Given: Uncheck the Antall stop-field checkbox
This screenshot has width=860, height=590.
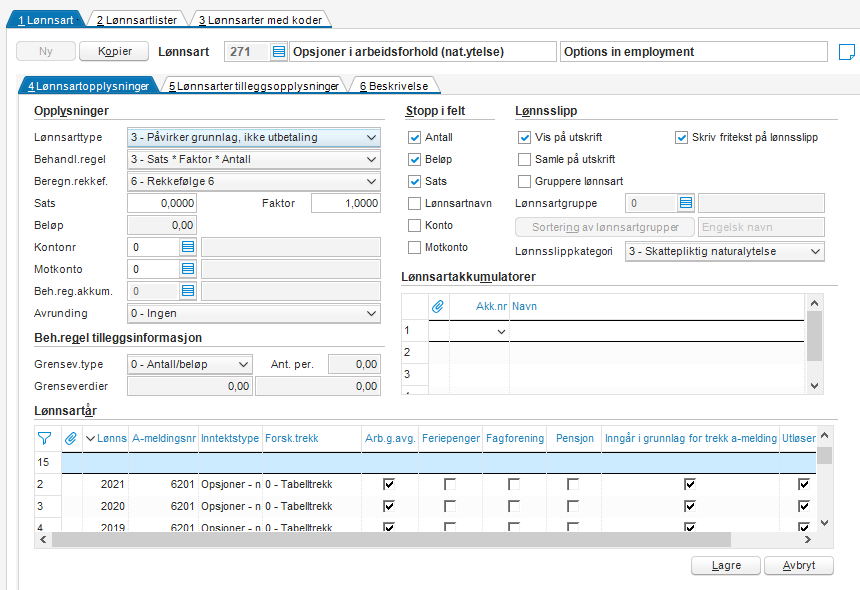Looking at the screenshot, I should tap(415, 137).
